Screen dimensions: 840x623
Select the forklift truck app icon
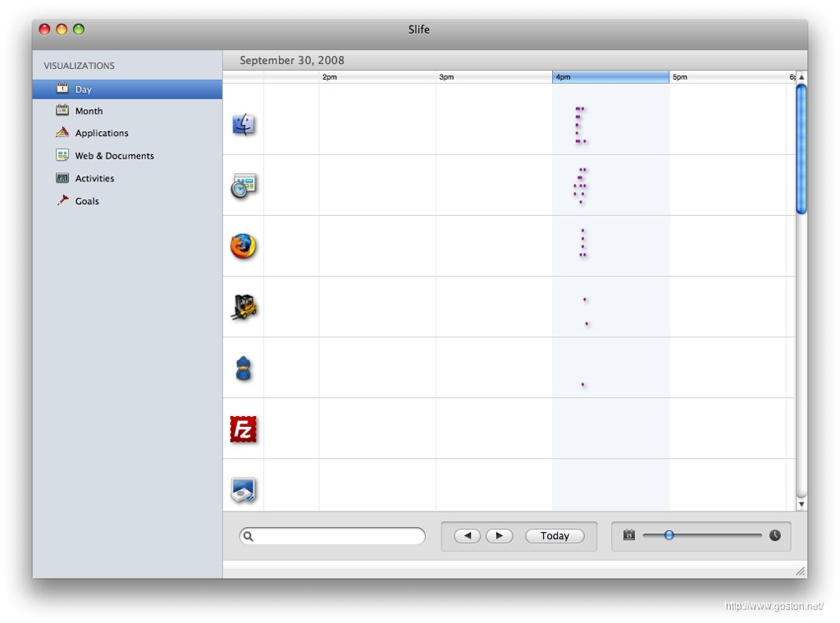pyautogui.click(x=244, y=307)
